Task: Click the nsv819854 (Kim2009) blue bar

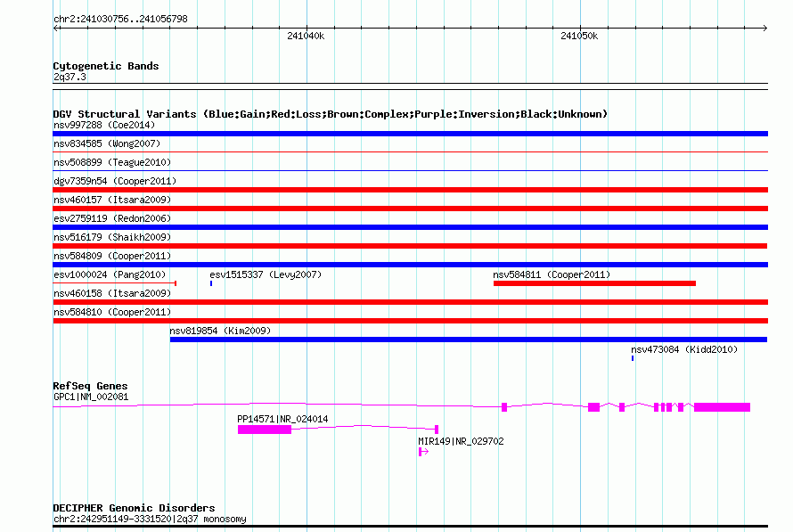Action: click(469, 340)
